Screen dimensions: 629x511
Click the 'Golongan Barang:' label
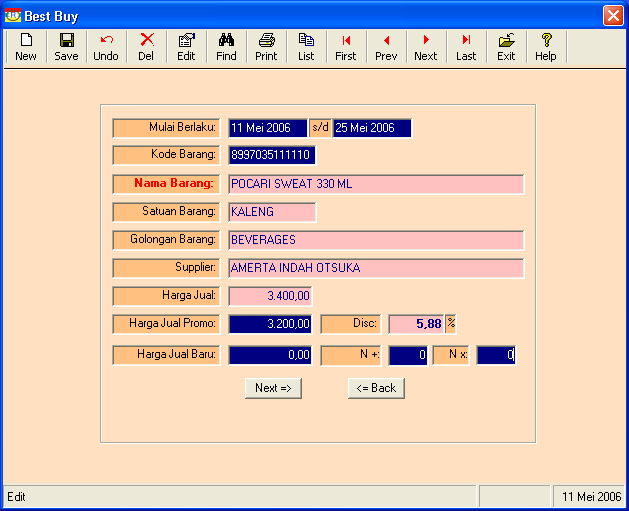pos(166,240)
